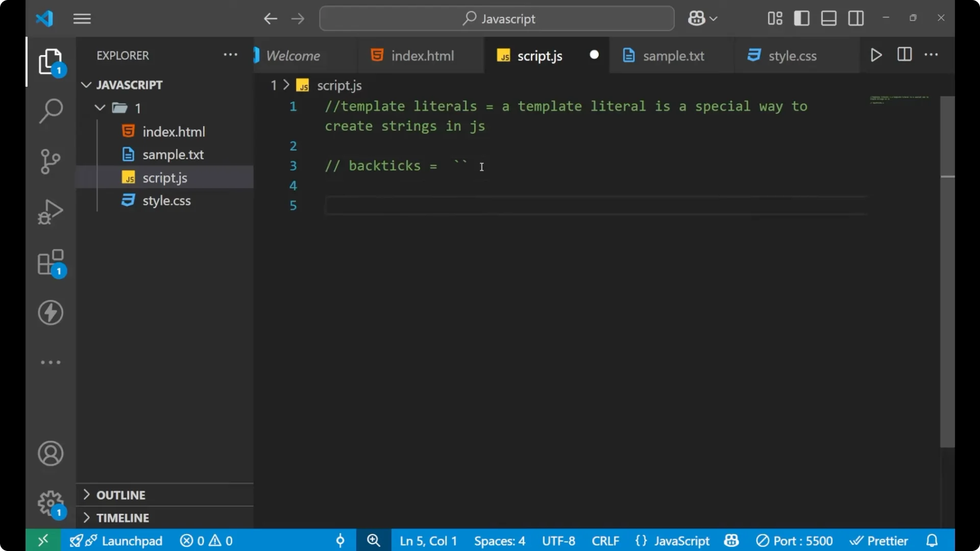Open the Search view
Viewport: 980px width, 551px height.
[x=50, y=110]
